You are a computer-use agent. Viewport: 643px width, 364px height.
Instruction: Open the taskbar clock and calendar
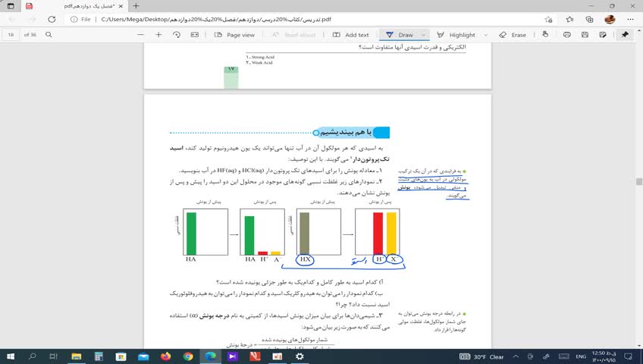(x=604, y=356)
